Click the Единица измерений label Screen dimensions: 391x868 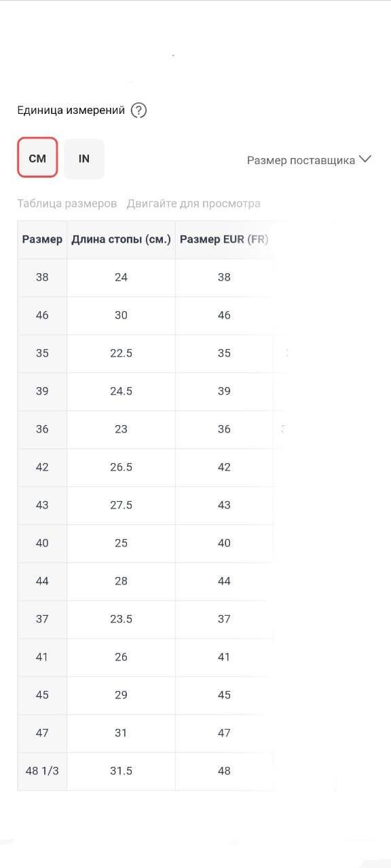(x=71, y=110)
